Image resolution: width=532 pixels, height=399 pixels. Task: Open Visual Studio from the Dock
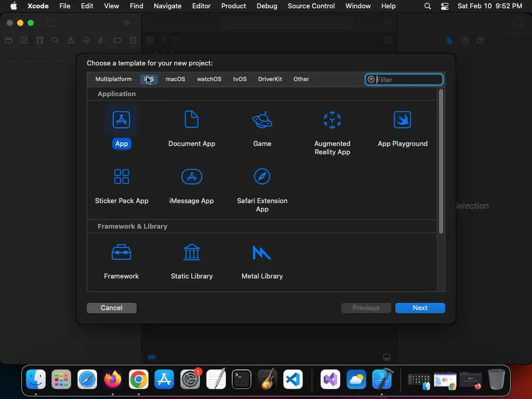pyautogui.click(x=330, y=379)
